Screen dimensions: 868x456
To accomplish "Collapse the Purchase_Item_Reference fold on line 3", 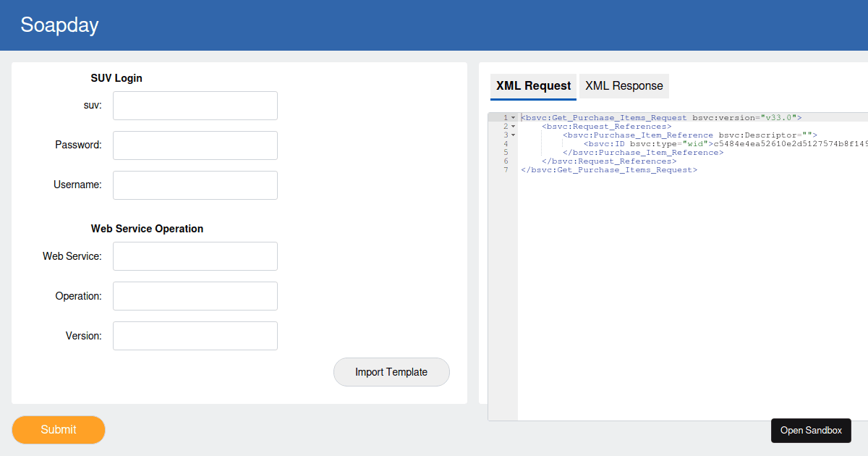I will (x=514, y=135).
